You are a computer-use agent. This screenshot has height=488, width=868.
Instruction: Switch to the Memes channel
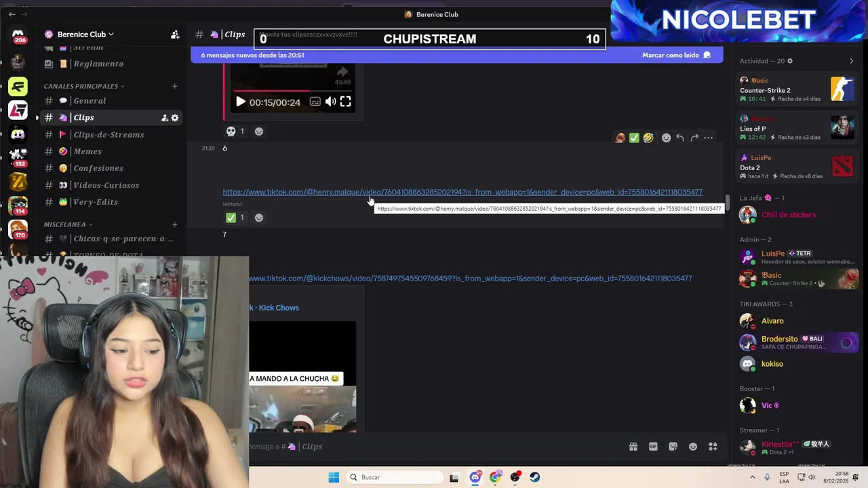pyautogui.click(x=110, y=152)
